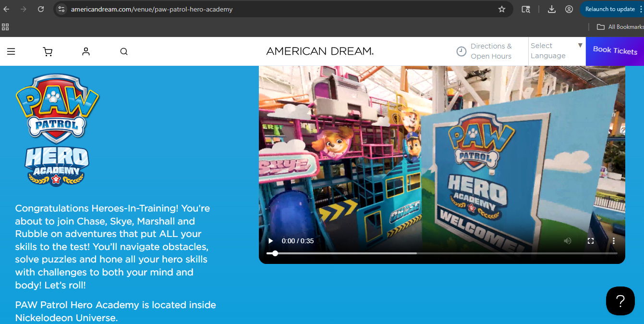This screenshot has width=644, height=324.
Task: Click the video progress slider
Action: pos(442,253)
